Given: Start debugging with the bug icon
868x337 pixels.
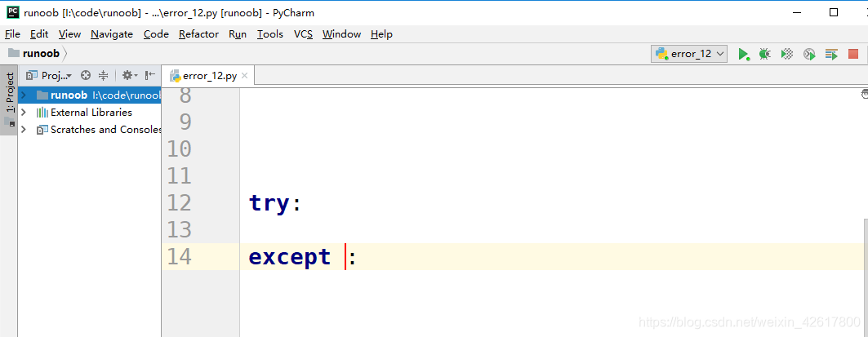Looking at the screenshot, I should click(x=764, y=54).
